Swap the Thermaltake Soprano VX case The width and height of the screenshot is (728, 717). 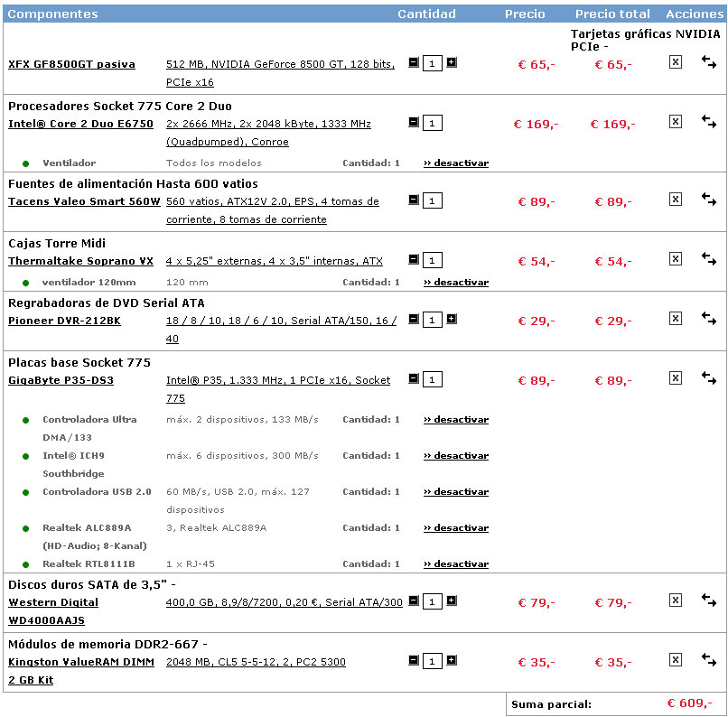tap(708, 258)
